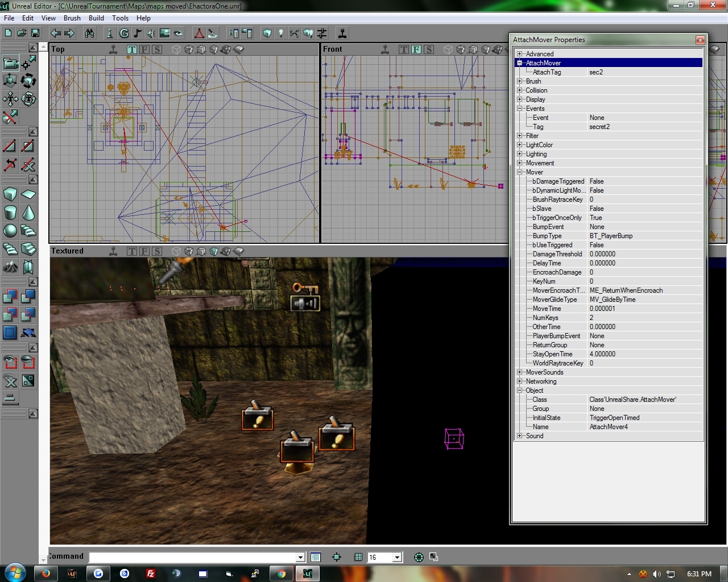Viewport: 728px width, 582px height.
Task: Open the File menu
Action: pyautogui.click(x=9, y=18)
